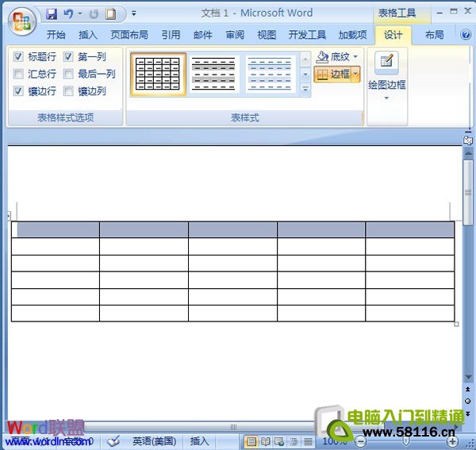The height and width of the screenshot is (450, 476).
Task: Uncheck the Header Row (标题行) checkbox
Action: [x=19, y=57]
